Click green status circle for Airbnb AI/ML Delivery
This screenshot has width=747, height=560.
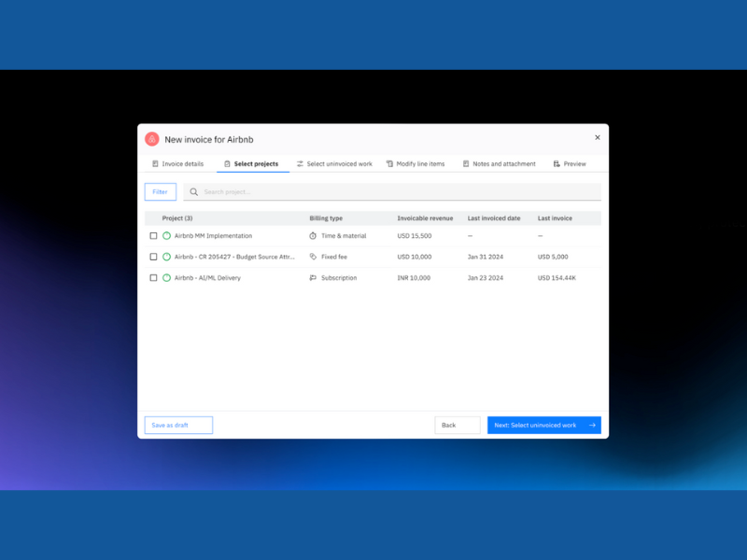[x=167, y=277]
